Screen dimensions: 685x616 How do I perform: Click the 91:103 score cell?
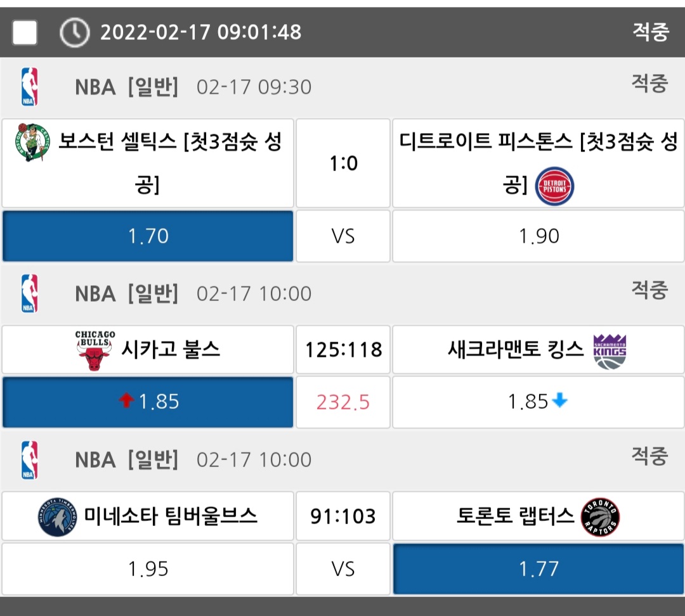343,517
